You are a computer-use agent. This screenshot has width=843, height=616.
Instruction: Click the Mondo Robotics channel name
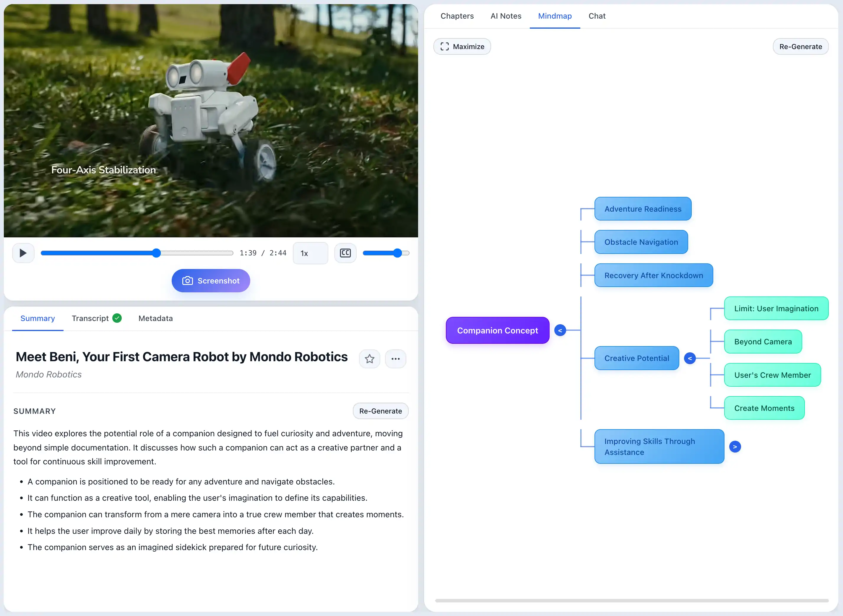tap(48, 375)
